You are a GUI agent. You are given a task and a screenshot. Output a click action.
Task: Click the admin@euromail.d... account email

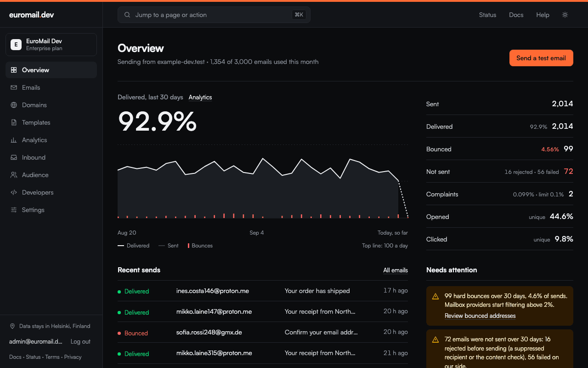(36, 342)
